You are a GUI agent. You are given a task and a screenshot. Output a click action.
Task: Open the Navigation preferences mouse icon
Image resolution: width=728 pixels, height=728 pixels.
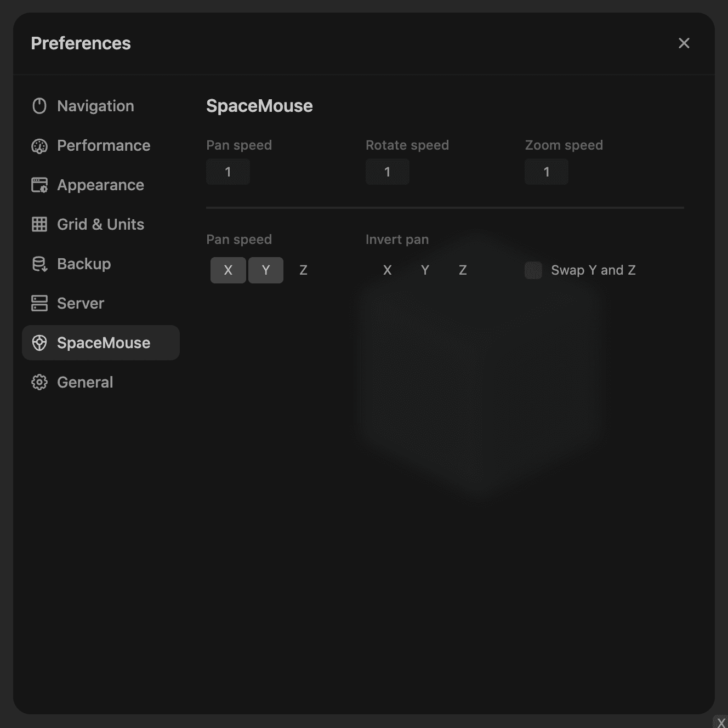click(x=39, y=106)
